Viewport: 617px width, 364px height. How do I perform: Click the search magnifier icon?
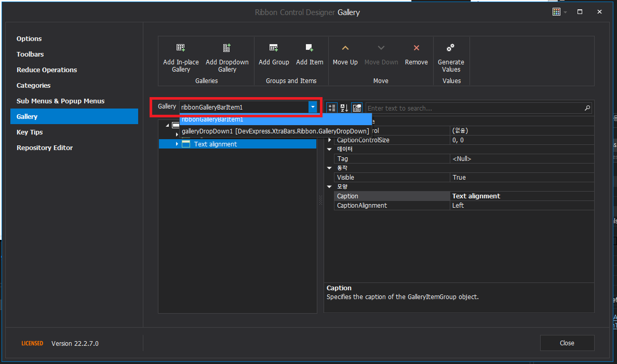(587, 108)
